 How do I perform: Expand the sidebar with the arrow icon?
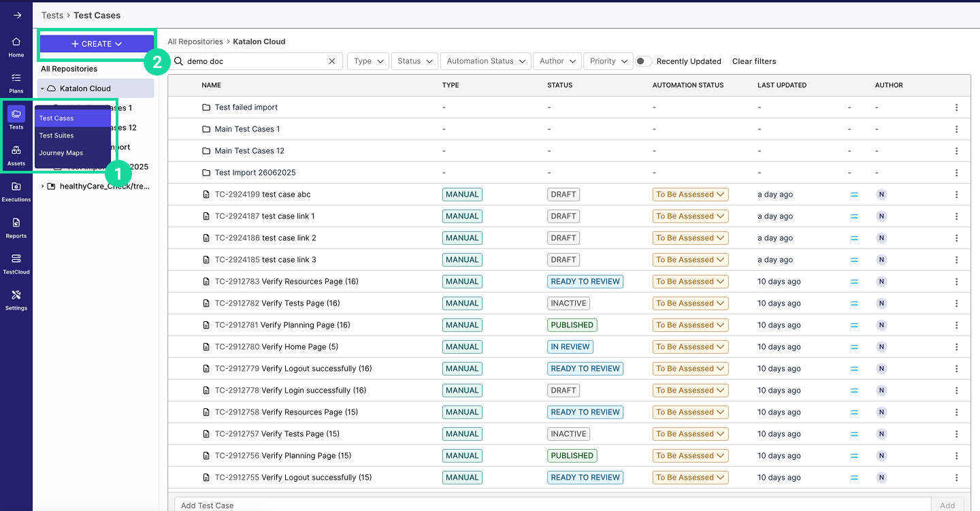(17, 15)
